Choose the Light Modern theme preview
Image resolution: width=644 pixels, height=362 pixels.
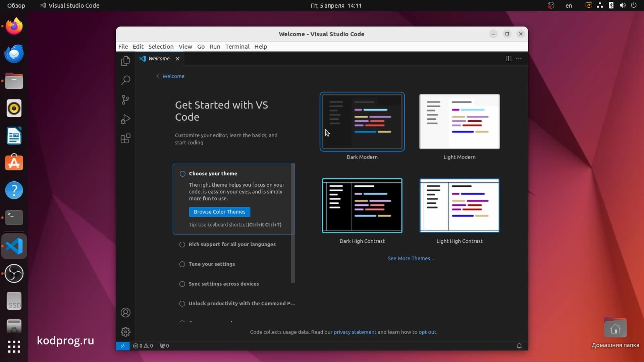pyautogui.click(x=460, y=122)
